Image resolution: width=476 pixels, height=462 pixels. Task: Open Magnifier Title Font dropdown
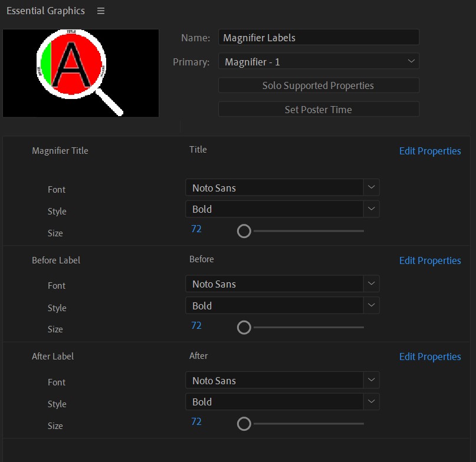pyautogui.click(x=282, y=188)
